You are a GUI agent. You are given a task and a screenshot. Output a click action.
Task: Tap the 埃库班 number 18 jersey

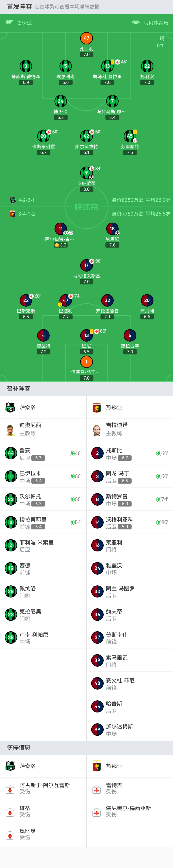112,229
